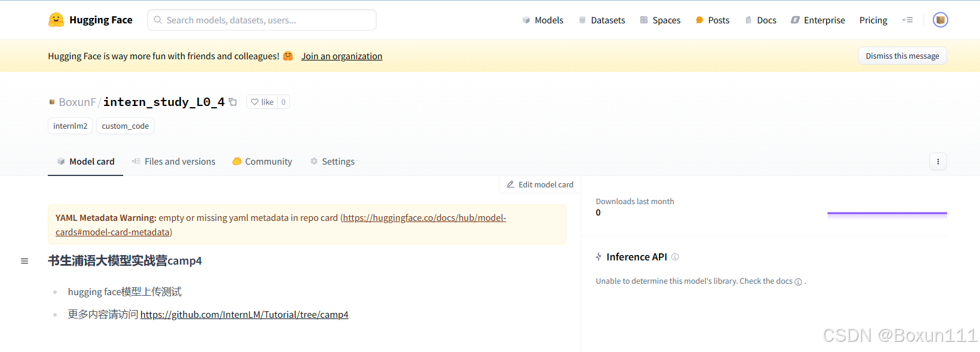
Task: Open the Check the docs help icon
Action: pyautogui.click(x=798, y=282)
